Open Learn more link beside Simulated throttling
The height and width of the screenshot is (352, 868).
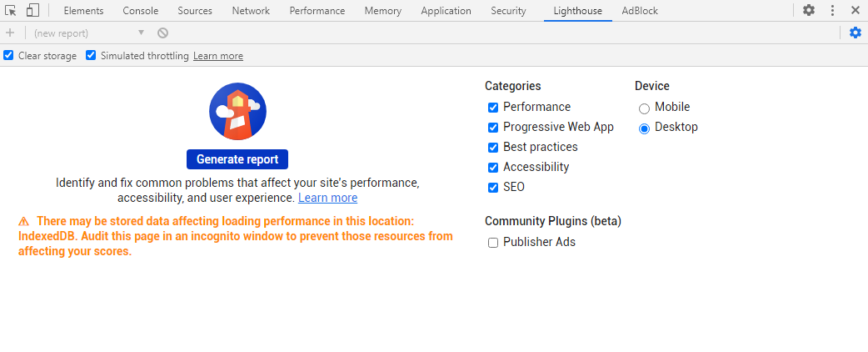coord(218,56)
